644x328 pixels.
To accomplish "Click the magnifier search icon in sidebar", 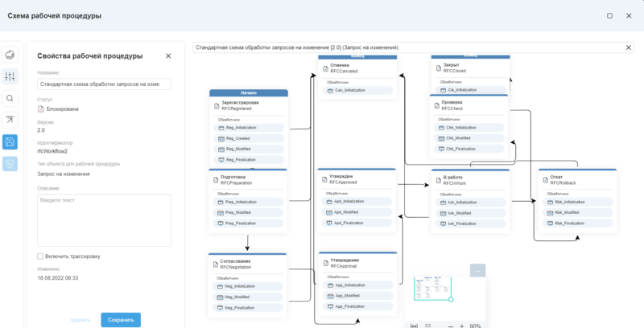I will pos(10,98).
